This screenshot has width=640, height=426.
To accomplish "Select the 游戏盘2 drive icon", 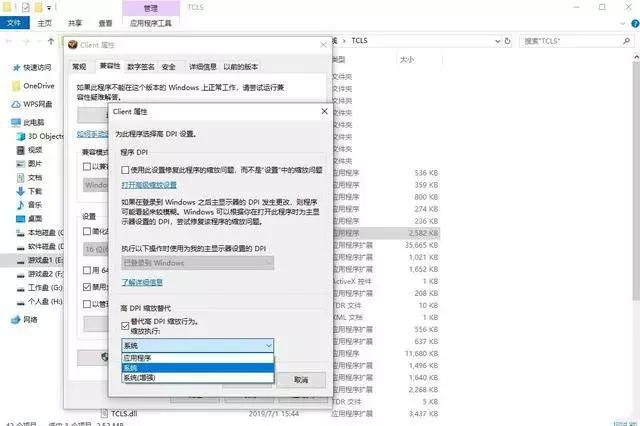I will coord(21,275).
